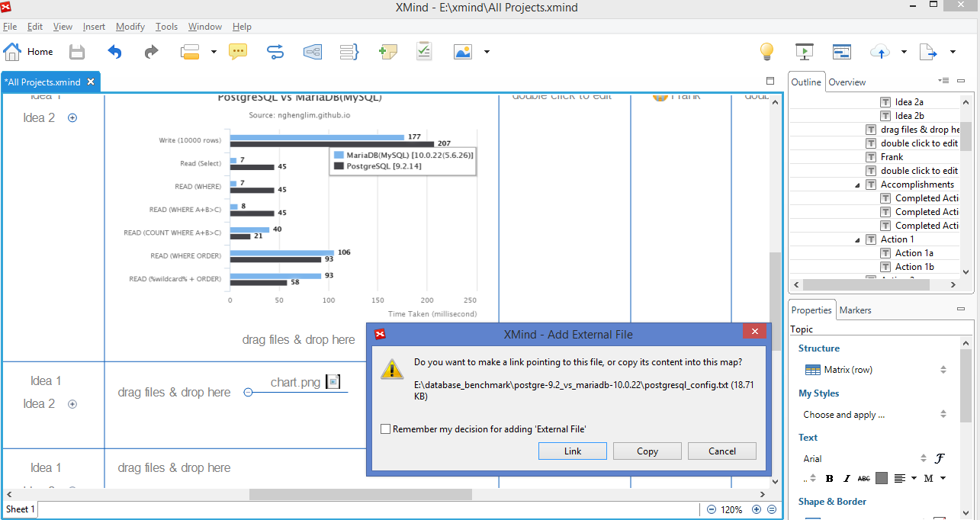
Task: Select the Sheet 1 tab
Action: [x=21, y=509]
